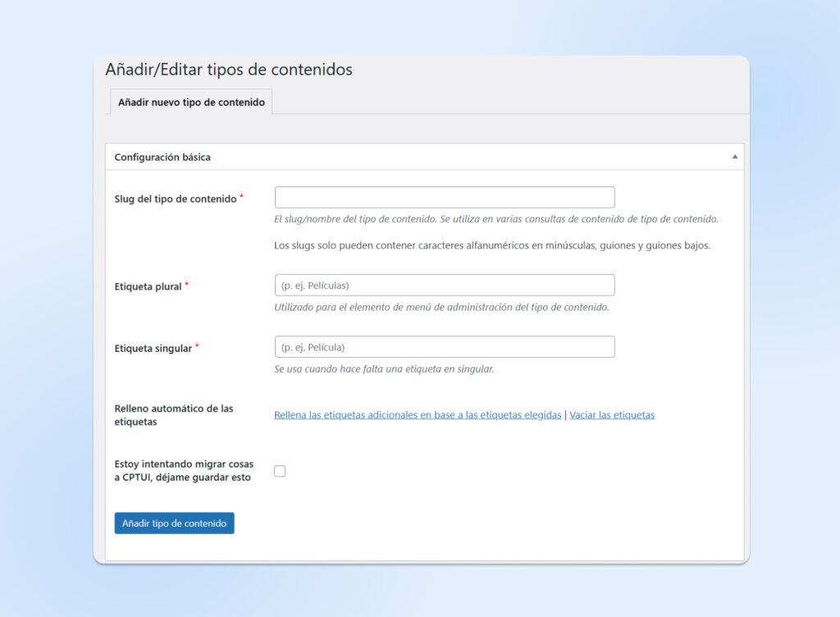Enable the migrate to CPTUI checkbox

pos(280,471)
